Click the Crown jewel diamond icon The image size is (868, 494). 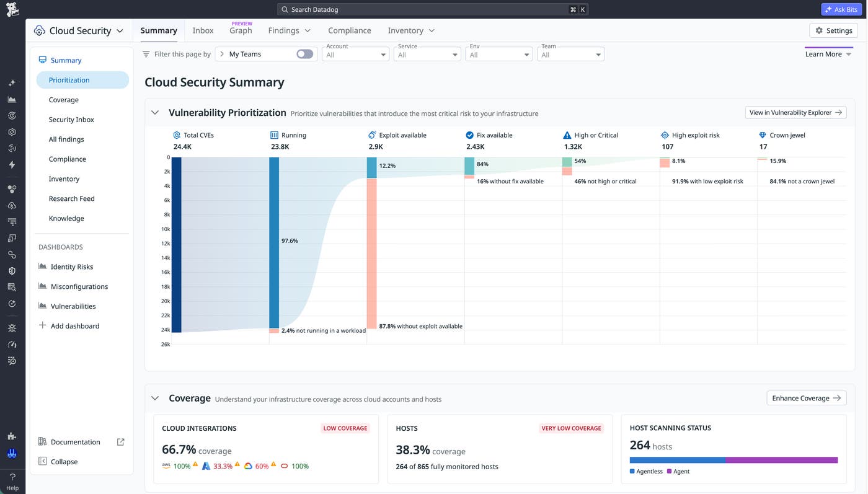[763, 135]
